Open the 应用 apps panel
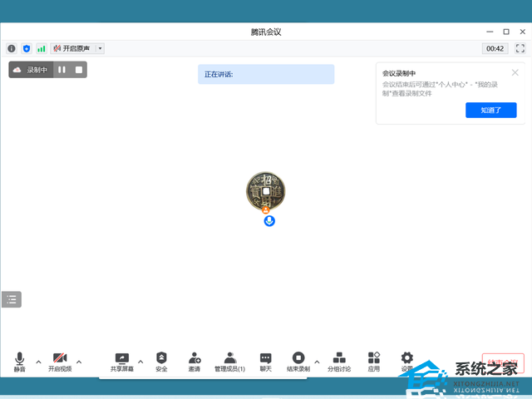This screenshot has width=532, height=399. coord(374,362)
